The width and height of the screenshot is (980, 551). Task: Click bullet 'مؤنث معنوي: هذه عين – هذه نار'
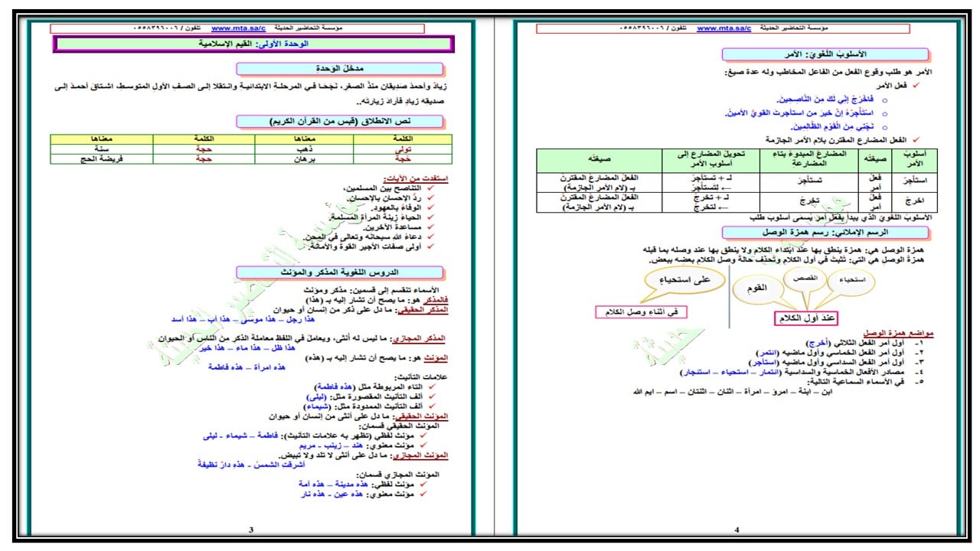(x=356, y=494)
